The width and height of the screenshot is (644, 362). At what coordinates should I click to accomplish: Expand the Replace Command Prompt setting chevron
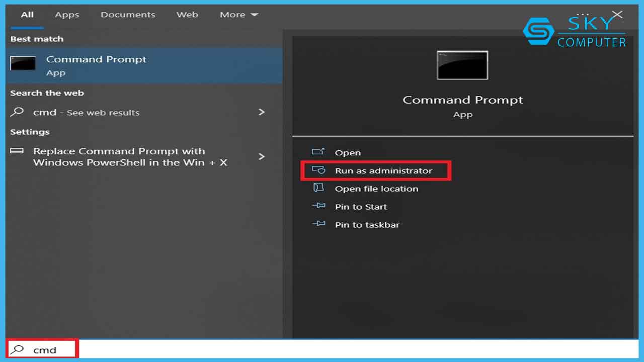pyautogui.click(x=262, y=156)
